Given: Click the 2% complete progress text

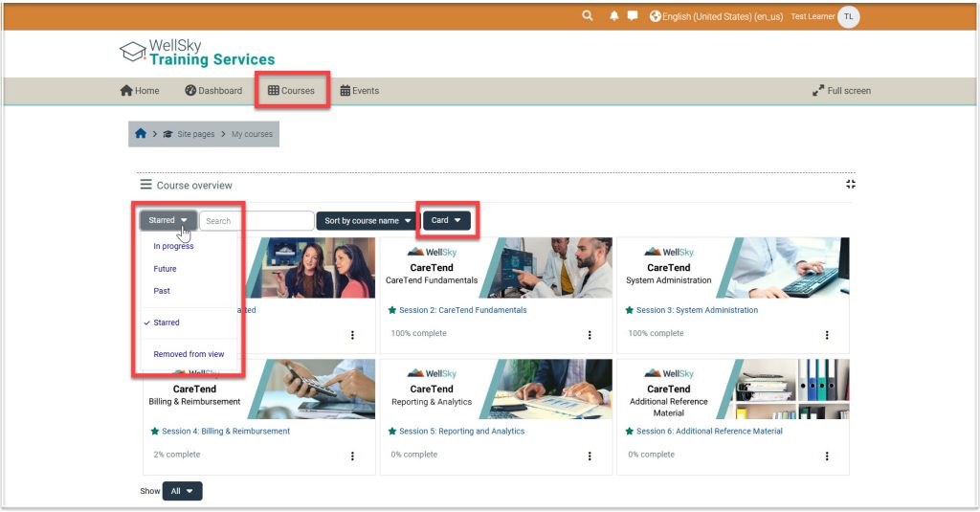Looking at the screenshot, I should [177, 455].
